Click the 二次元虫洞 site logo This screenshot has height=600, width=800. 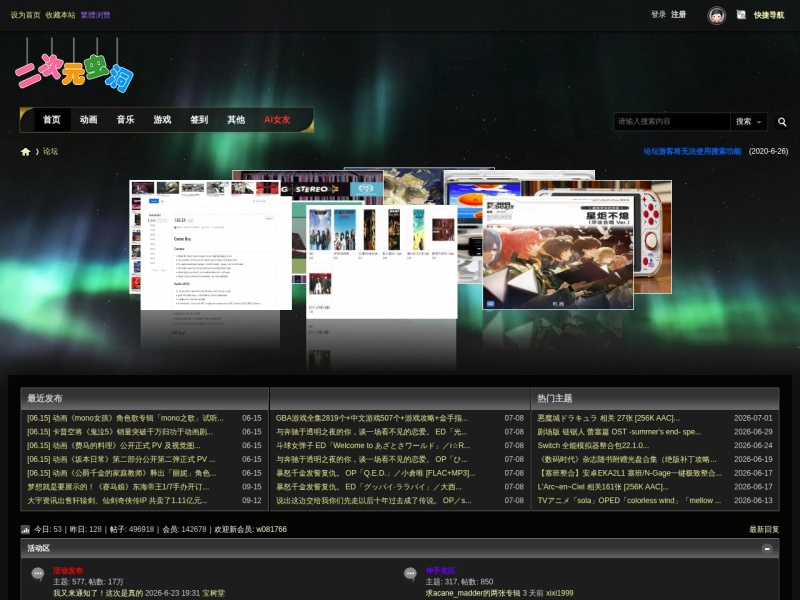pyautogui.click(x=74, y=66)
